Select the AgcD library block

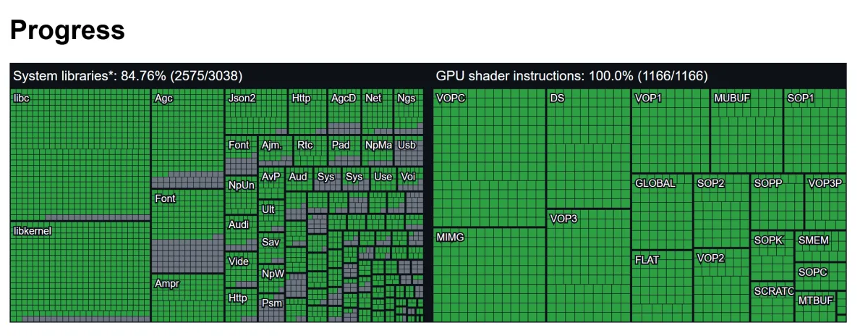[x=344, y=112]
